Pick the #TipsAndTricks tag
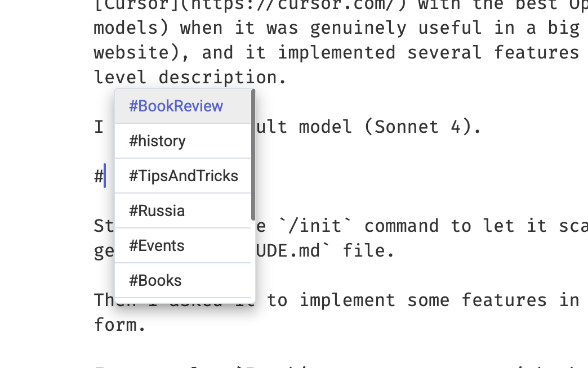 coord(183,176)
